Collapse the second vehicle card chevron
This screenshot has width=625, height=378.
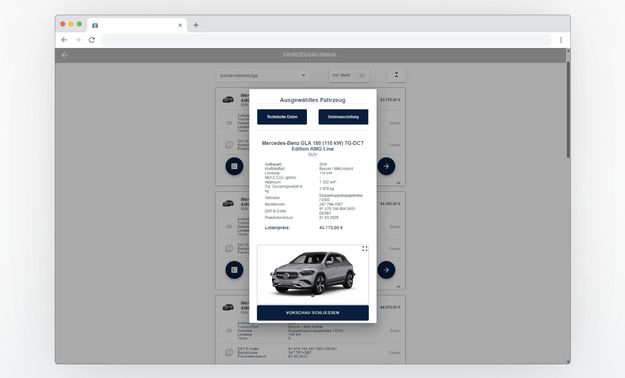[398, 286]
